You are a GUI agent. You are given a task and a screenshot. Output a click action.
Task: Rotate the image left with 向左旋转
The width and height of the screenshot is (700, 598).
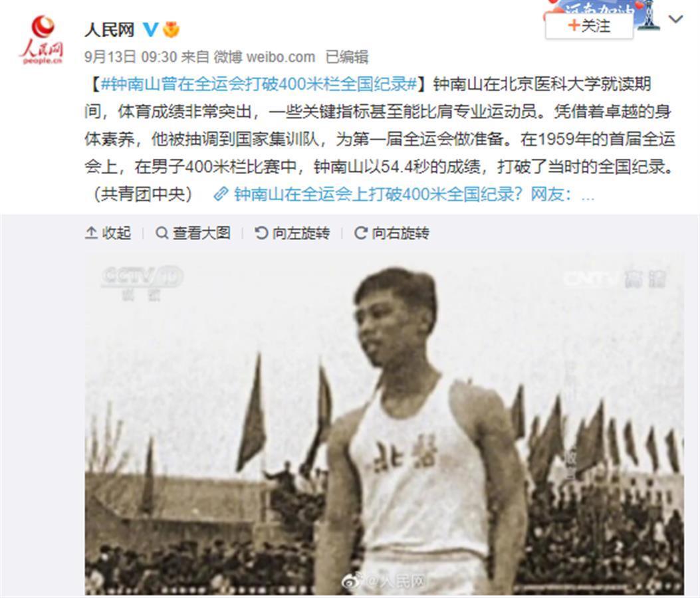tap(292, 233)
